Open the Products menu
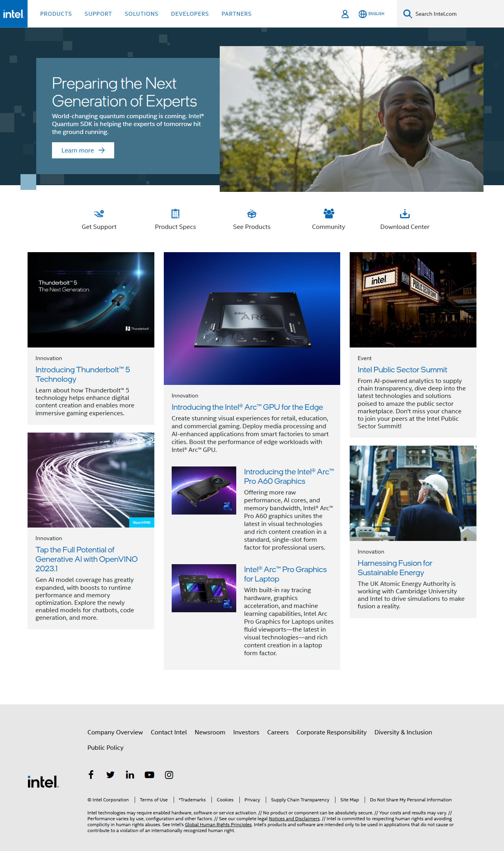 coord(56,14)
